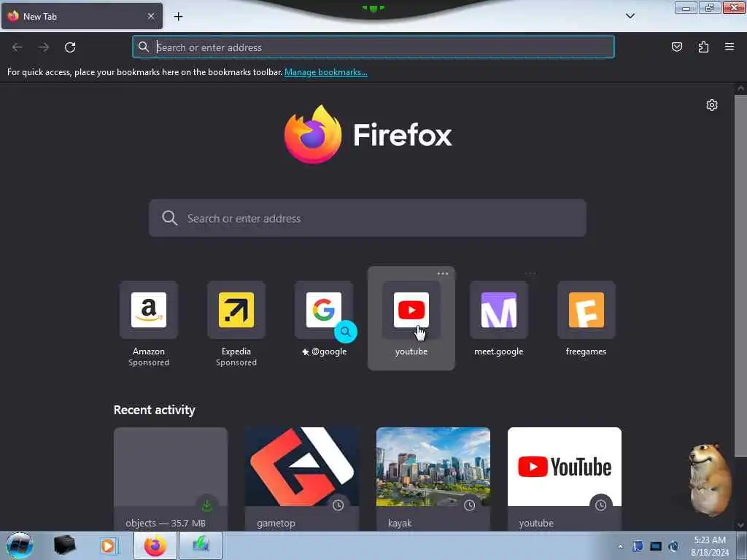Open a new tab with plus button
The width and height of the screenshot is (747, 560).
(178, 17)
